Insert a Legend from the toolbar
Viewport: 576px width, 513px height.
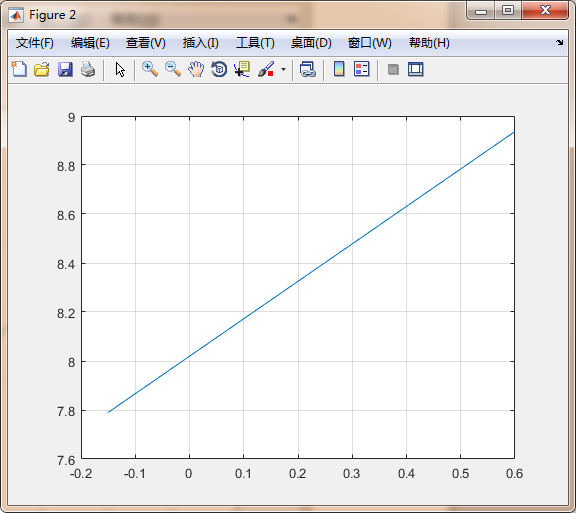point(361,69)
